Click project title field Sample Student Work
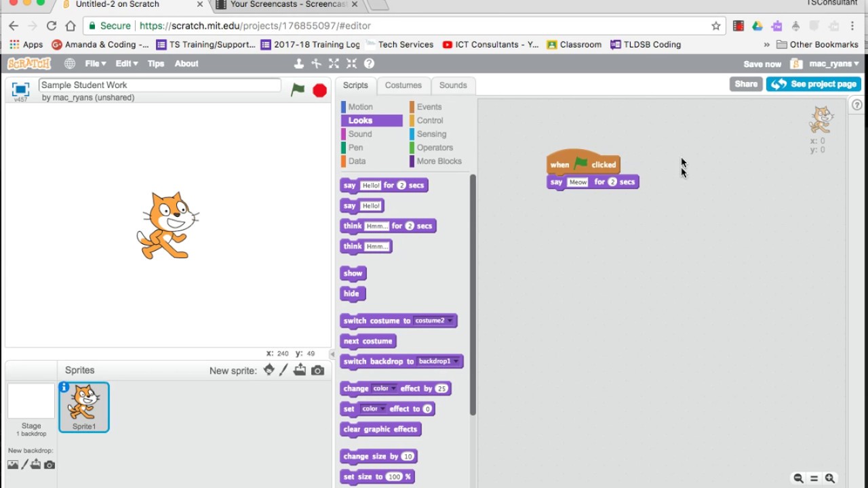 (x=160, y=85)
